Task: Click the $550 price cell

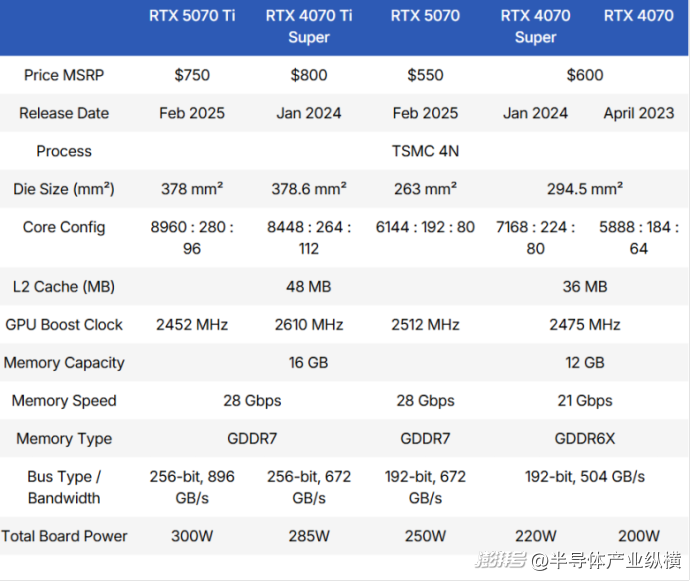Action: (x=425, y=75)
